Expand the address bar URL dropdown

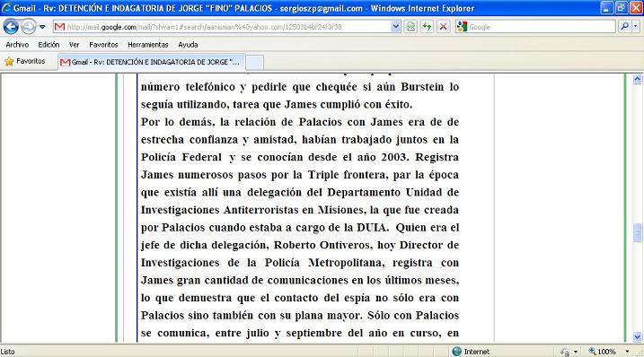click(x=395, y=27)
